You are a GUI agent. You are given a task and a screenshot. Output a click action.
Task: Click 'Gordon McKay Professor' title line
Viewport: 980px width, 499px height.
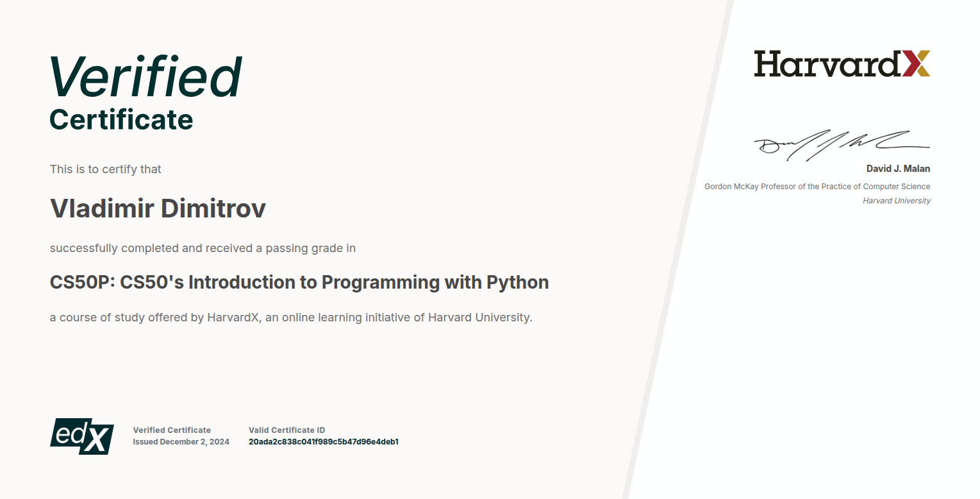(x=817, y=187)
